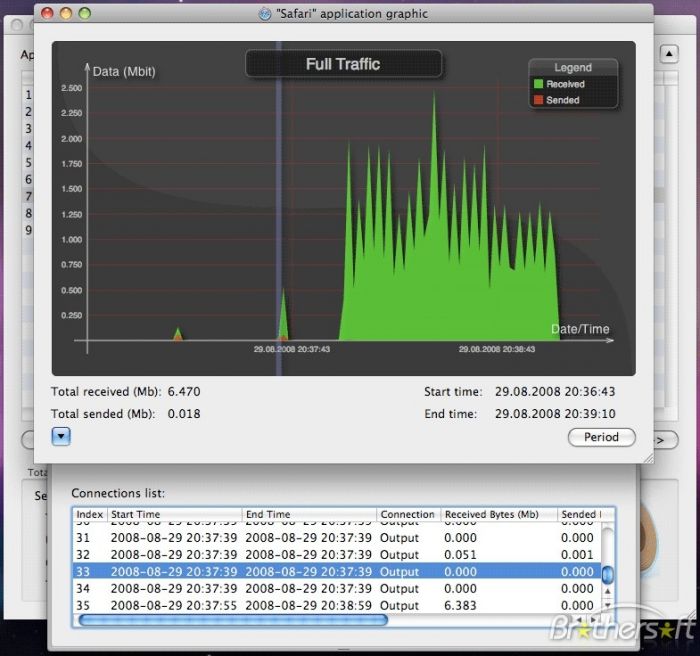Click the Full Traffic title label
The image size is (700, 656).
click(343, 64)
